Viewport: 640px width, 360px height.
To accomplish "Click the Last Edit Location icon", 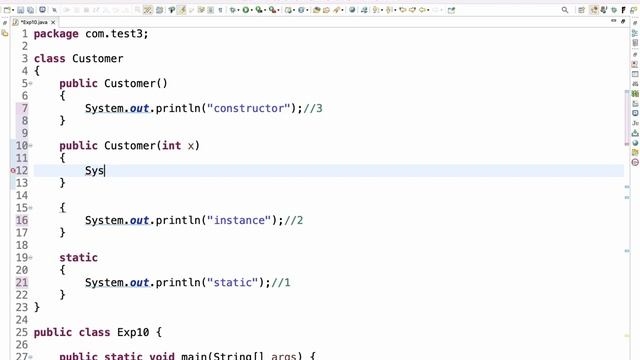I will point(402,10).
